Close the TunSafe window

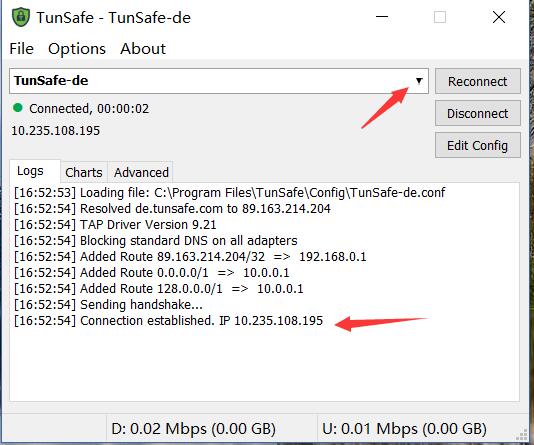pos(499,17)
